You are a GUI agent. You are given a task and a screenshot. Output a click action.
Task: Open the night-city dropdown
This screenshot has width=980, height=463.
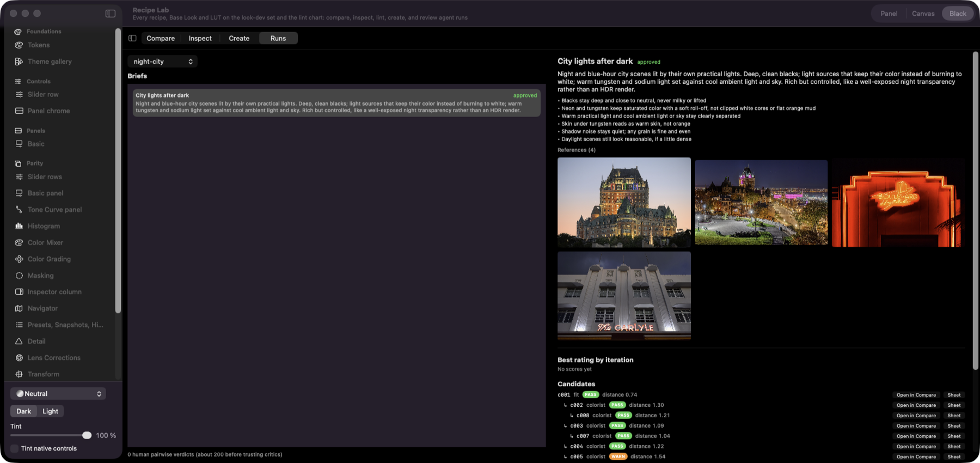pos(162,62)
